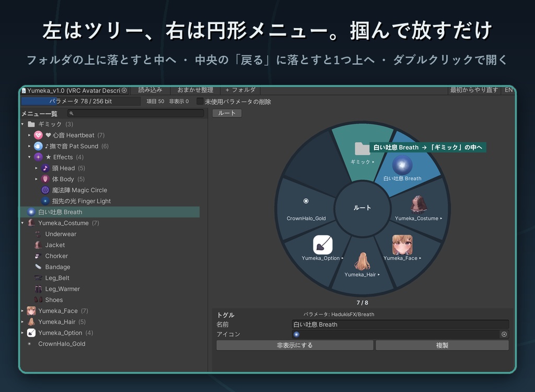Click the おまかせ整理 toolbar button

click(x=195, y=90)
